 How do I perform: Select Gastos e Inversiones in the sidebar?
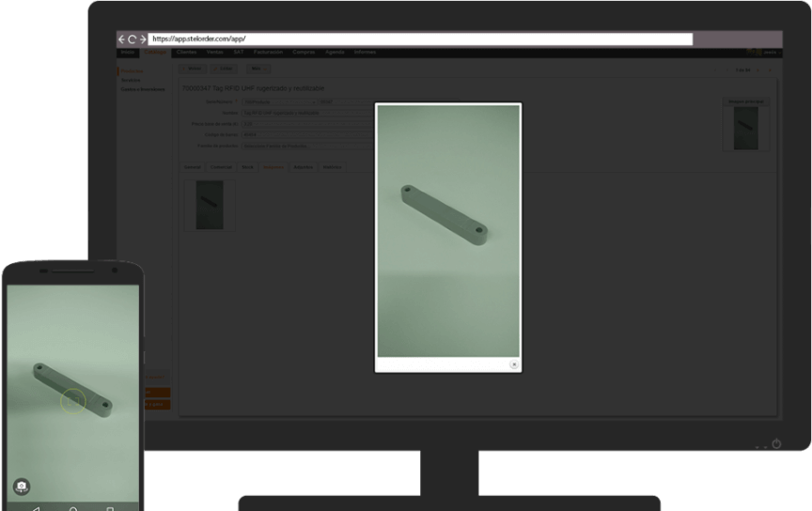143,89
